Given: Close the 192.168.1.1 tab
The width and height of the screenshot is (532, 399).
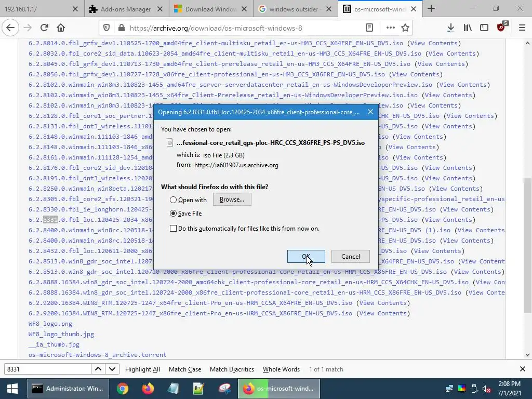Looking at the screenshot, I should point(75,9).
